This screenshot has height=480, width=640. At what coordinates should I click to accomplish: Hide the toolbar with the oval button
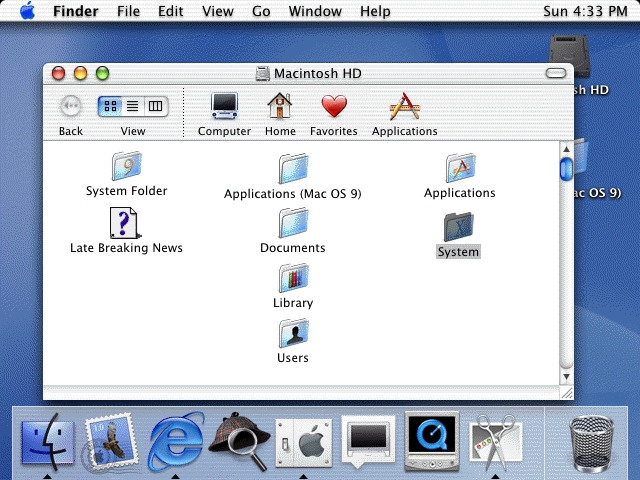pyautogui.click(x=556, y=73)
